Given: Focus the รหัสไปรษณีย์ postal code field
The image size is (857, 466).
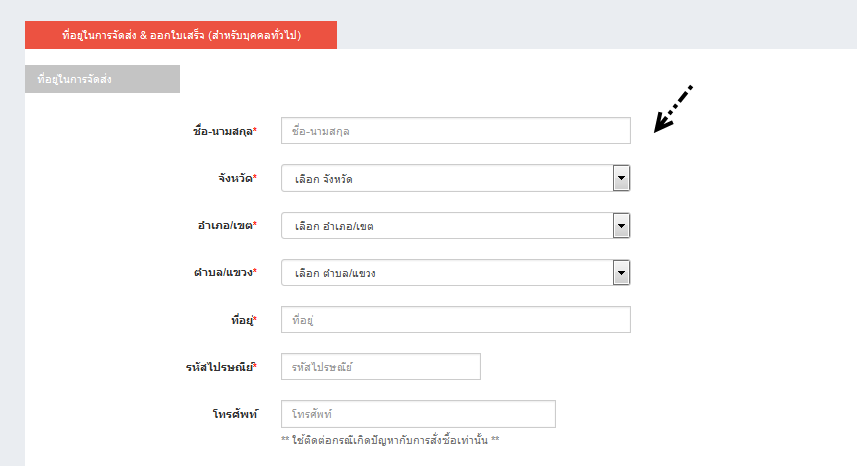Looking at the screenshot, I should 380,367.
